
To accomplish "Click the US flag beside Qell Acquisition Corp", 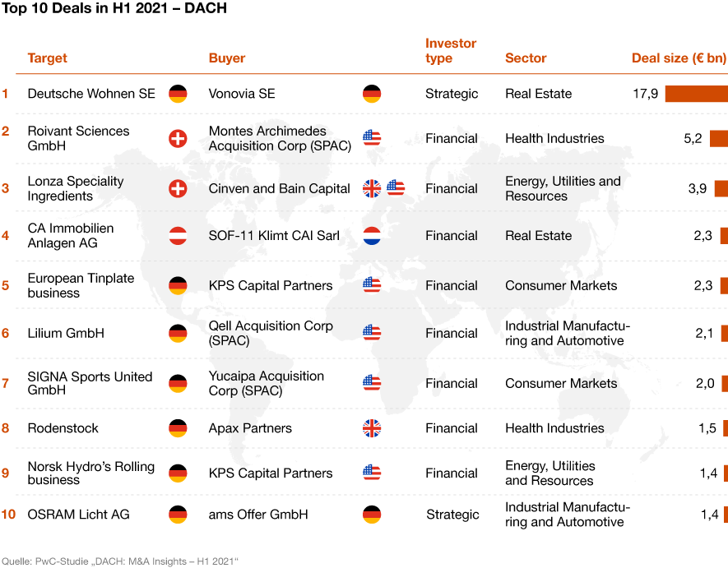I will click(372, 333).
